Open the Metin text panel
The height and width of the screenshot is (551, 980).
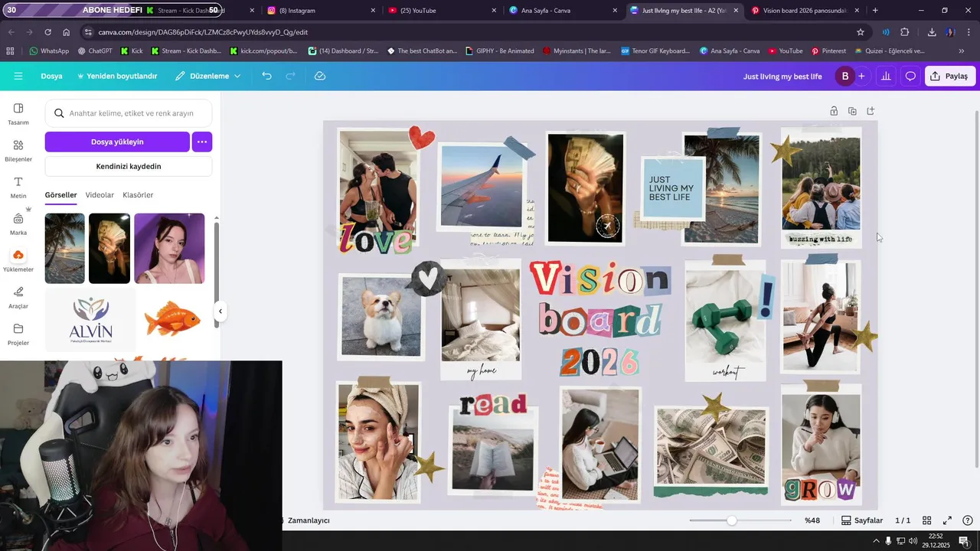18,187
